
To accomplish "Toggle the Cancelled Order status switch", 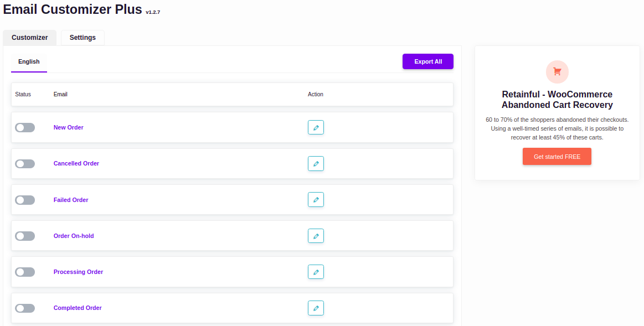I will tap(25, 164).
